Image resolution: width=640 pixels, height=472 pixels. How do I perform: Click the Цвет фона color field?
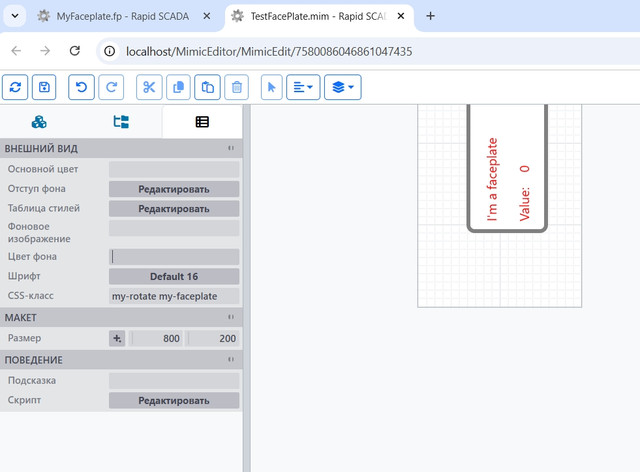pos(174,257)
